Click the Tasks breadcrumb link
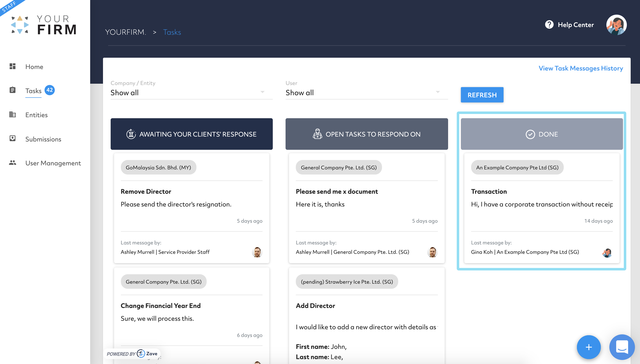This screenshot has width=640, height=364. click(172, 32)
